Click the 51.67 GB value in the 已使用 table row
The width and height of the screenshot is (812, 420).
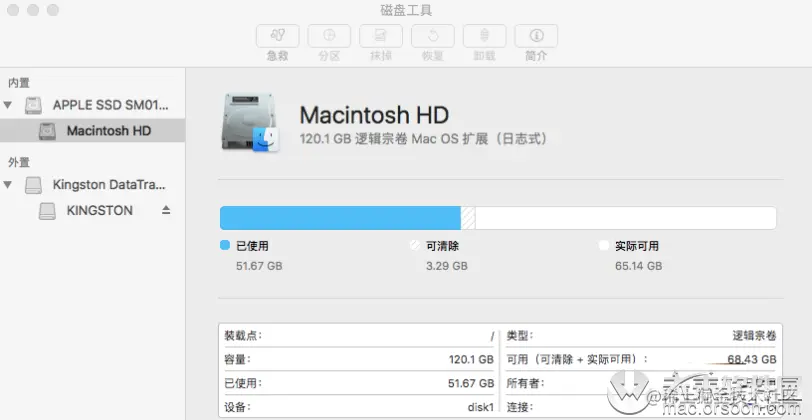(x=471, y=383)
